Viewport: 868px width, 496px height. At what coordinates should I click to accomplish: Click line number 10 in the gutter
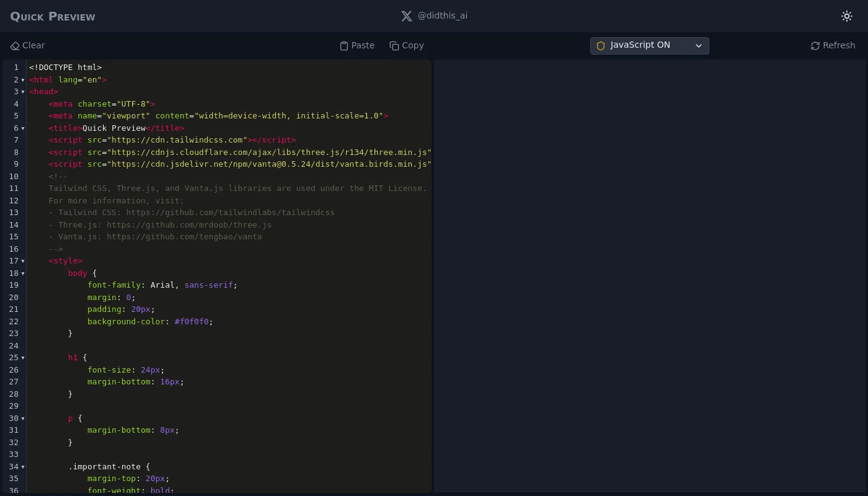pyautogui.click(x=14, y=177)
